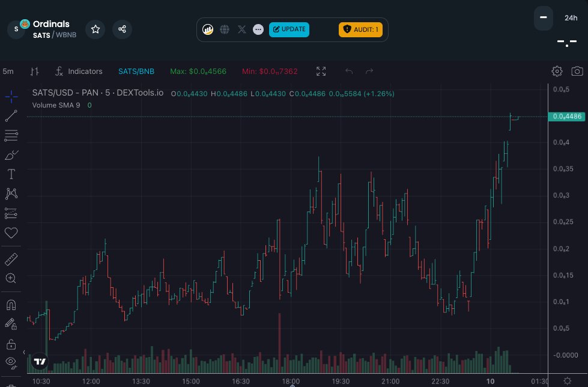Click the current price label on the price axis
Screen dimensions: 588x387
pos(567,117)
